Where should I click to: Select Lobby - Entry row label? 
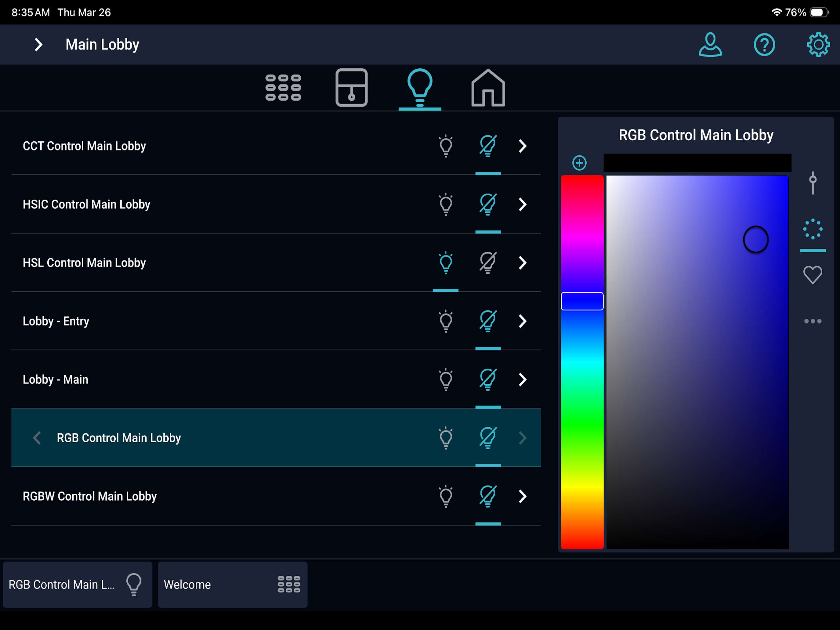click(x=56, y=321)
